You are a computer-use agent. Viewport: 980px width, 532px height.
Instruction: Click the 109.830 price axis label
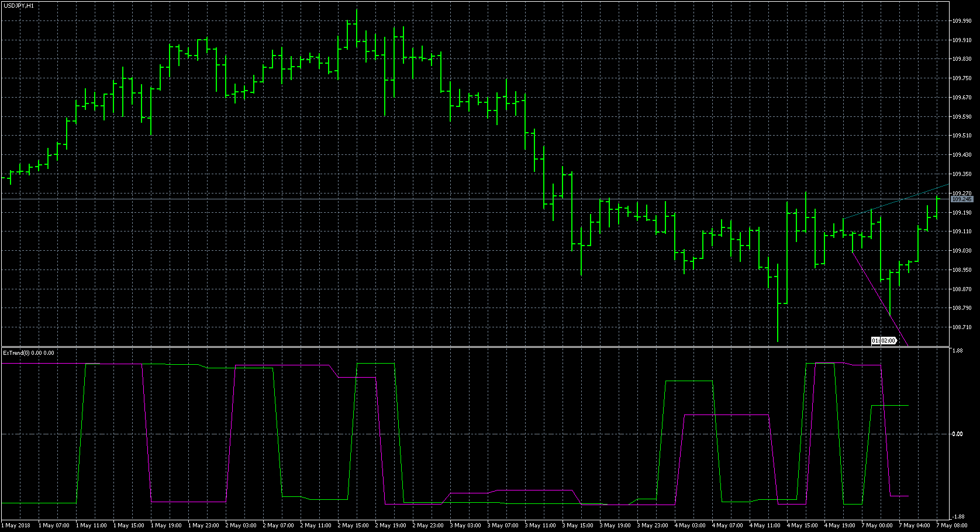[962, 59]
